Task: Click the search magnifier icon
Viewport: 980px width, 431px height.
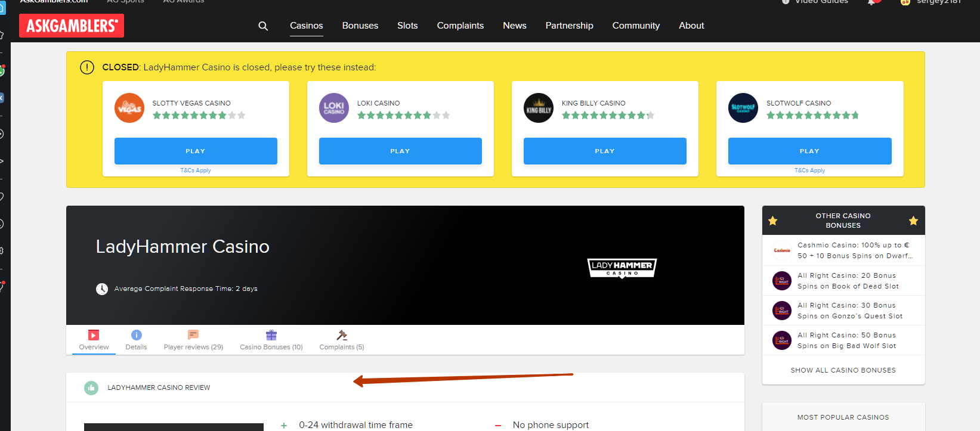Action: (263, 26)
